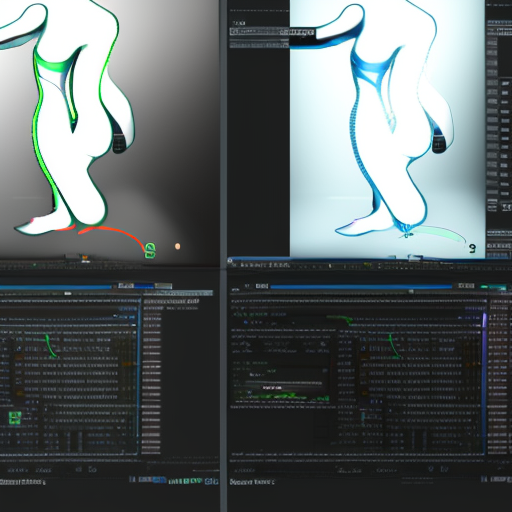Select the highlighted field at the top of the right window
Viewport: 512px width, 512px height.
(x=272, y=32)
